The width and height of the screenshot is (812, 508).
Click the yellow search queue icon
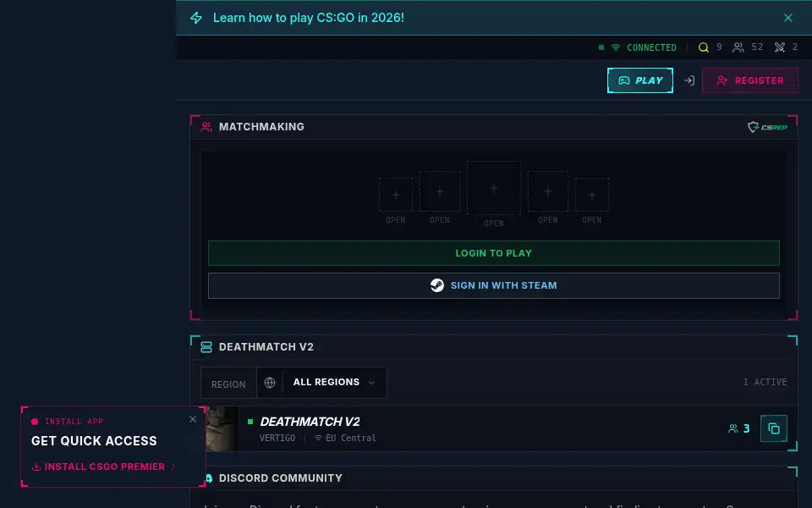pos(703,47)
